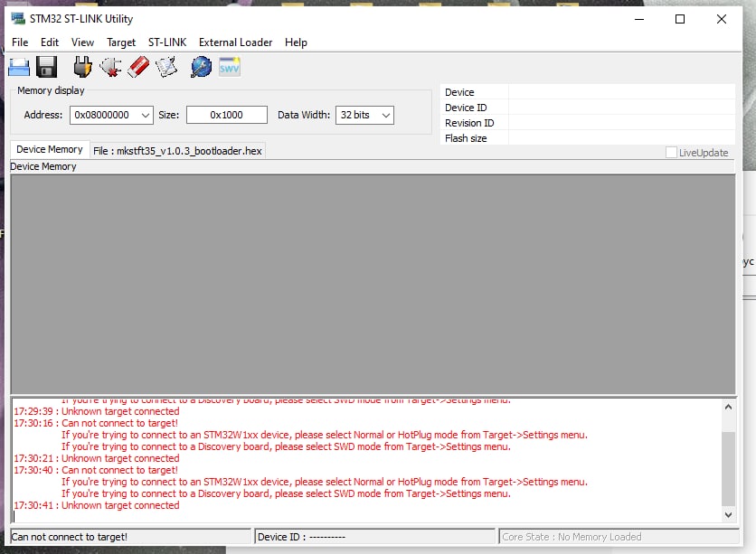The height and width of the screenshot is (554, 756).
Task: Click the 'Revision ID' info row label
Action: 469,123
